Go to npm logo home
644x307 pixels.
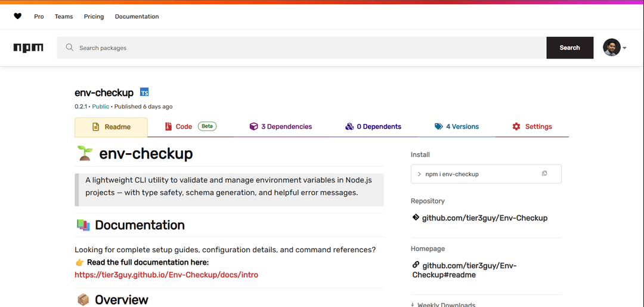click(x=29, y=48)
